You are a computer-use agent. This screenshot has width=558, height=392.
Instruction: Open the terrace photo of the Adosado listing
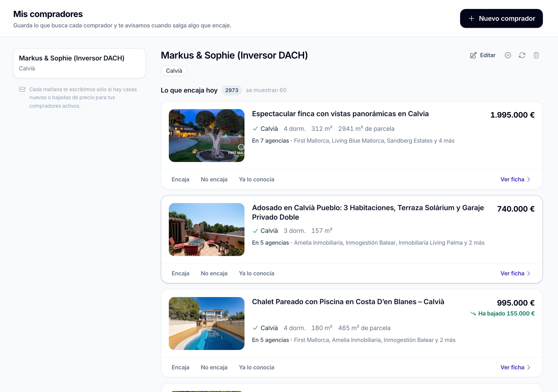tap(207, 229)
